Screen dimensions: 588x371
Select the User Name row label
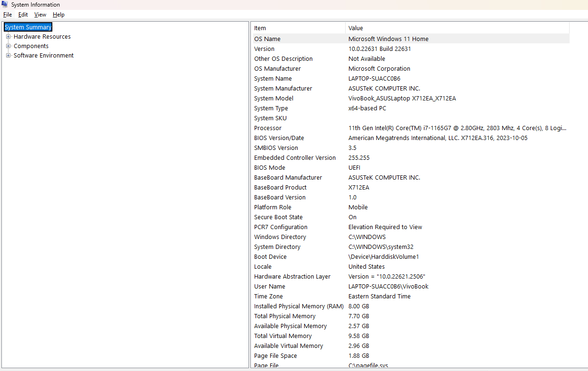[270, 287]
